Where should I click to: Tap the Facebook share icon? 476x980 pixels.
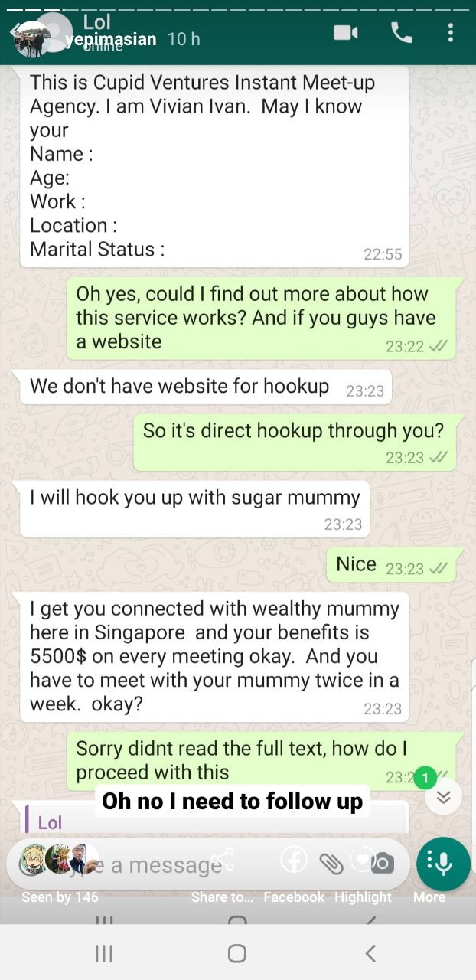pos(294,860)
